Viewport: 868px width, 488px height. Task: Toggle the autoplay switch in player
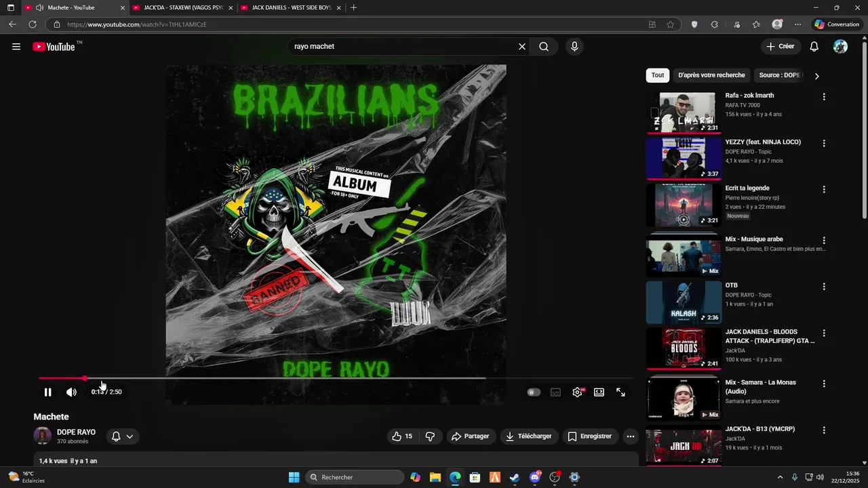[534, 392]
